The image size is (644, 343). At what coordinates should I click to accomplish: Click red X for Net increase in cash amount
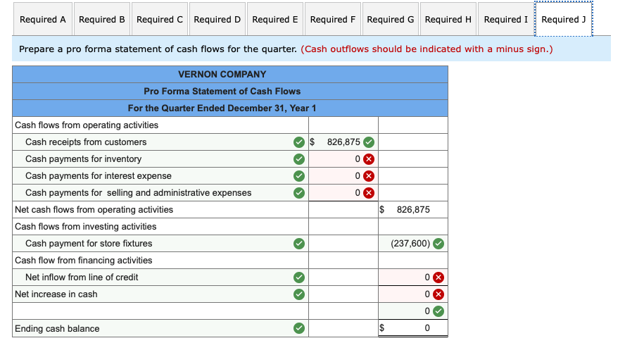[438, 294]
